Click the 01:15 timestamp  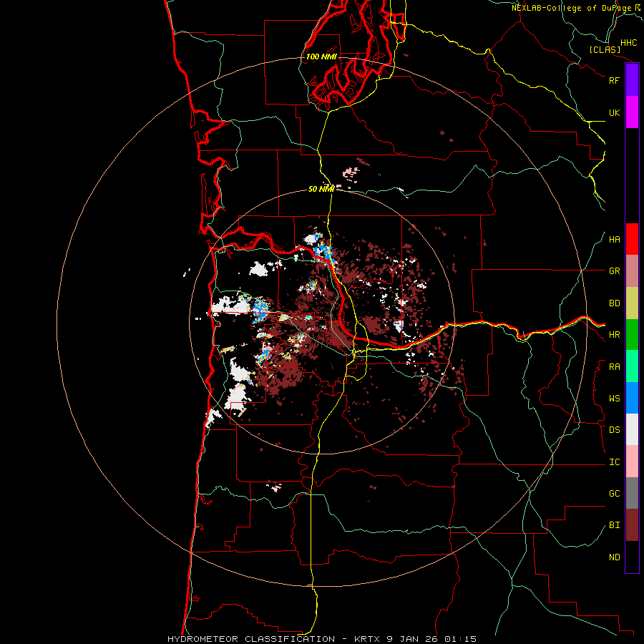pyautogui.click(x=462, y=639)
